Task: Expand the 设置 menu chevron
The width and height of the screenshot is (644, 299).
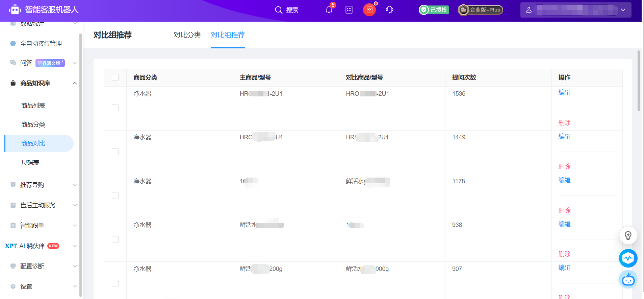Action: tap(75, 286)
